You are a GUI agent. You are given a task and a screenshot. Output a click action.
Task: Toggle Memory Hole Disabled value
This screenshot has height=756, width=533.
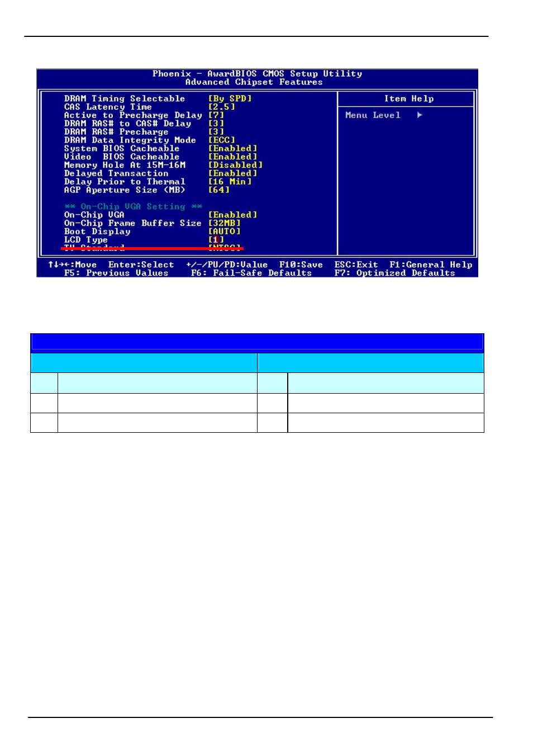(235, 165)
